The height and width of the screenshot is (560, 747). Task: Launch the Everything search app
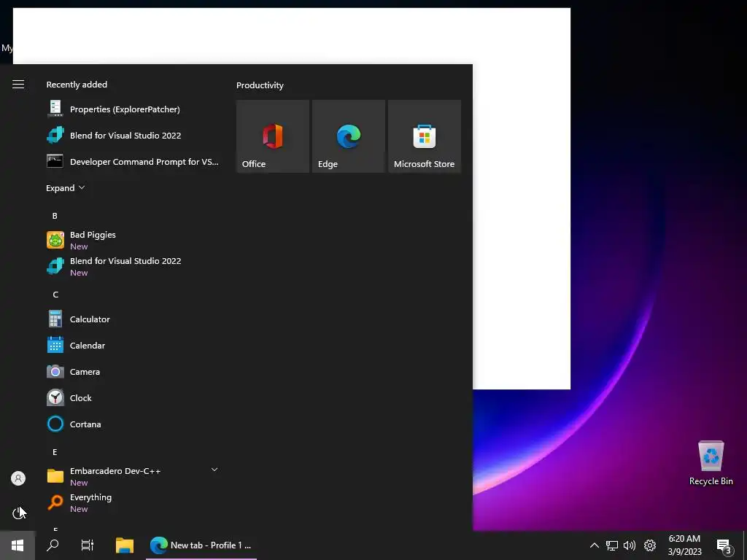click(133, 502)
